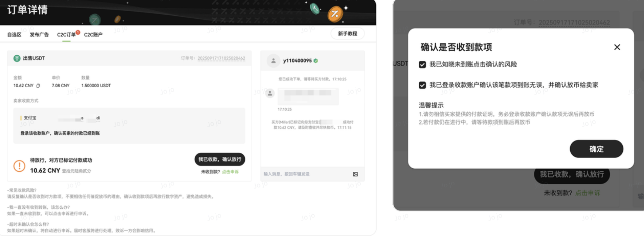Go to the C2C账户 tab
644x240 pixels.
pos(93,35)
